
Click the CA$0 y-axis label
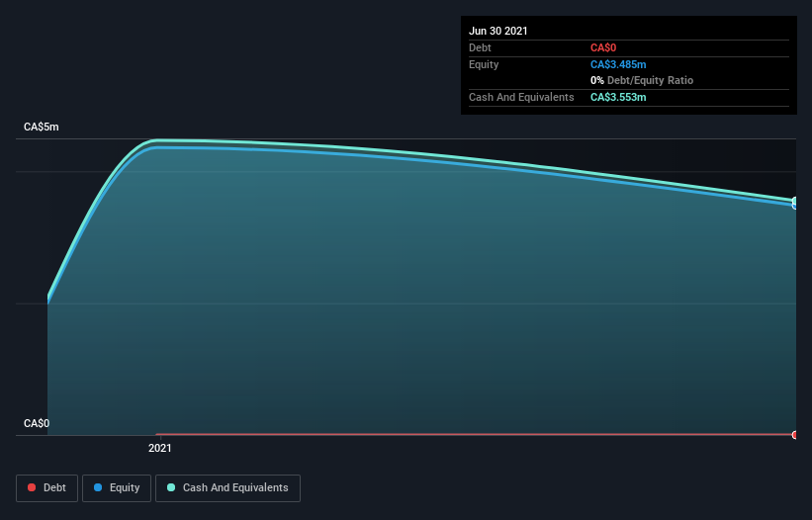pyautogui.click(x=37, y=423)
